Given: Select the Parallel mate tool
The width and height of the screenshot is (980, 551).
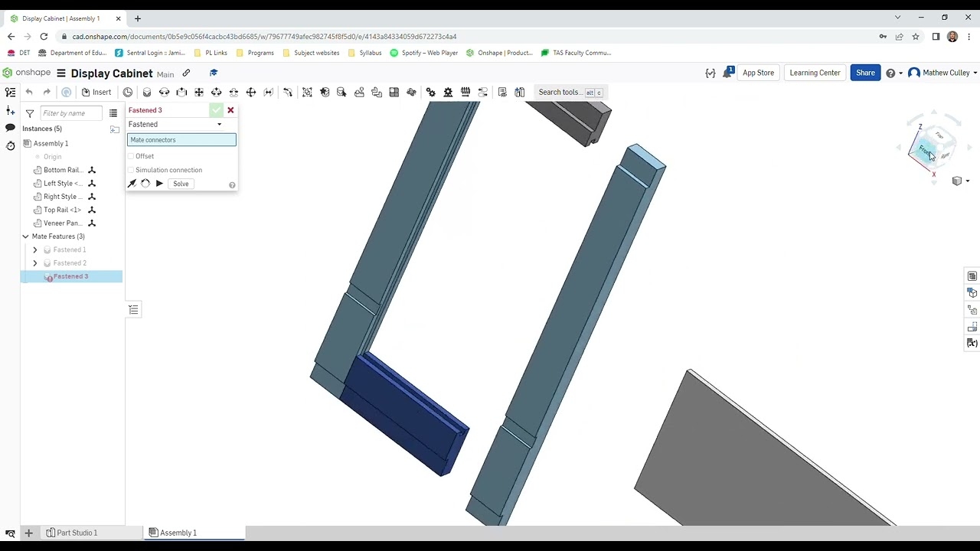Looking at the screenshot, I should click(269, 92).
